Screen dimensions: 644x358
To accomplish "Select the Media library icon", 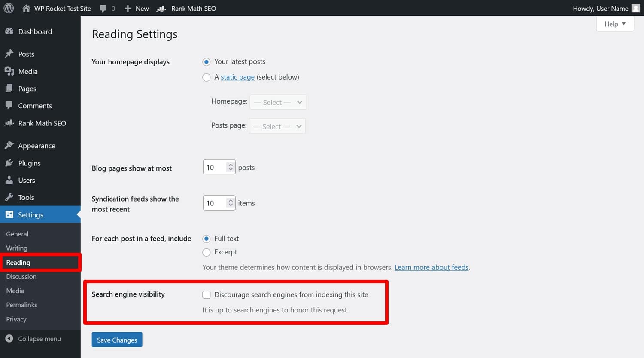I will (9, 71).
